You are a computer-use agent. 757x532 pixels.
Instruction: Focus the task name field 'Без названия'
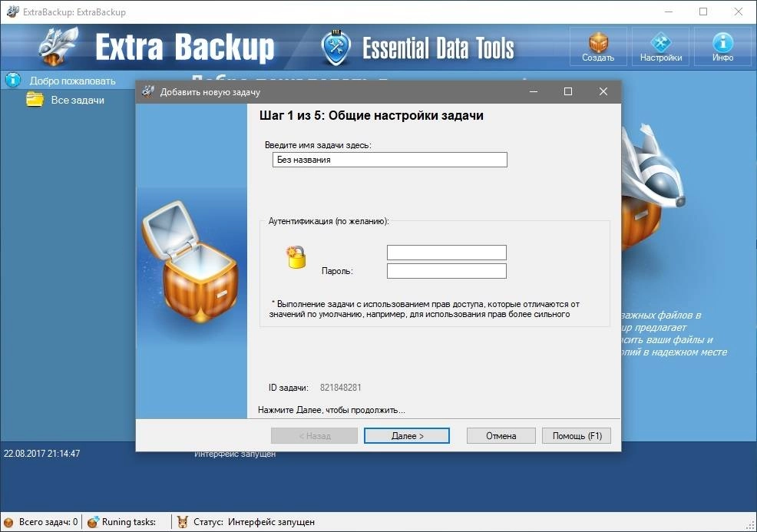pos(389,160)
